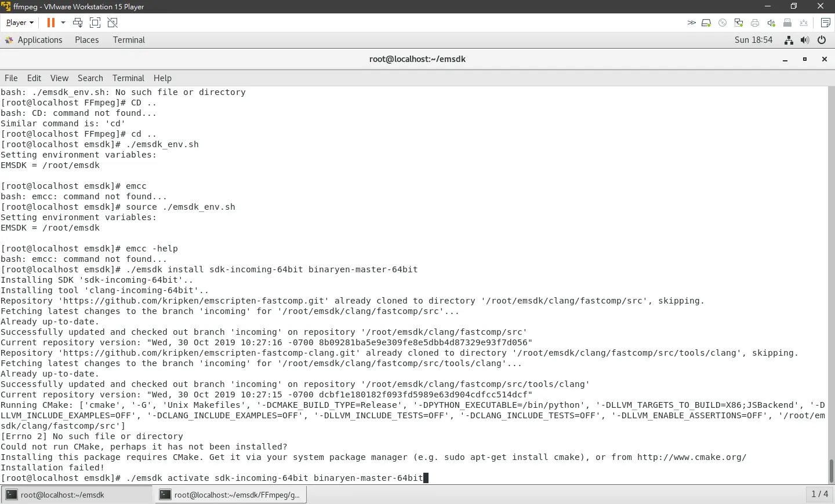
Task: Expand the hidden devices chevron
Action: 691,23
